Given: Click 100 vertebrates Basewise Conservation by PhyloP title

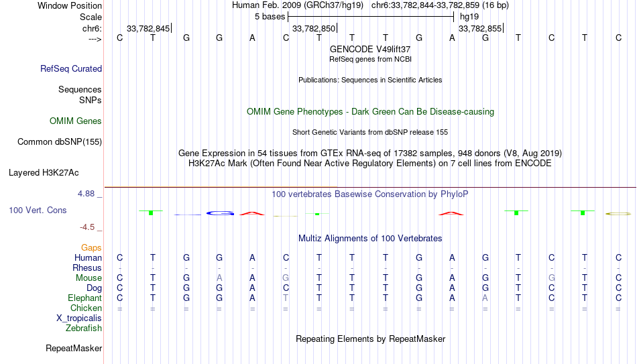Looking at the screenshot, I should click(370, 194).
